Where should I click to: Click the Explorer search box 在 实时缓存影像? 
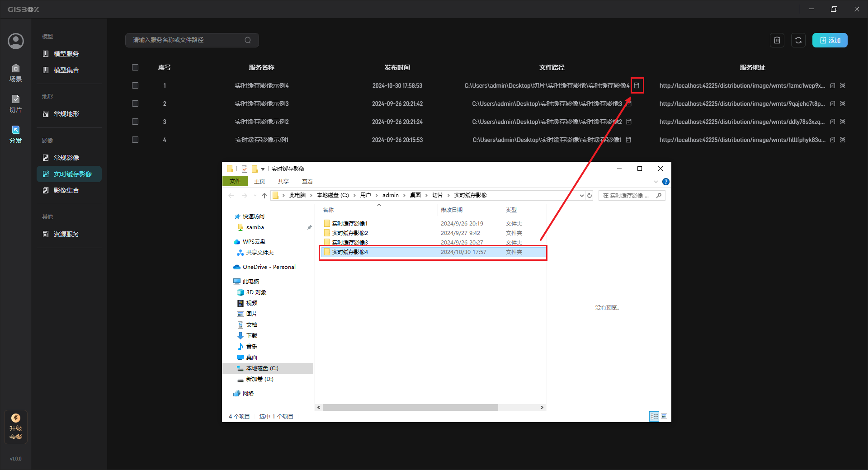coord(632,196)
